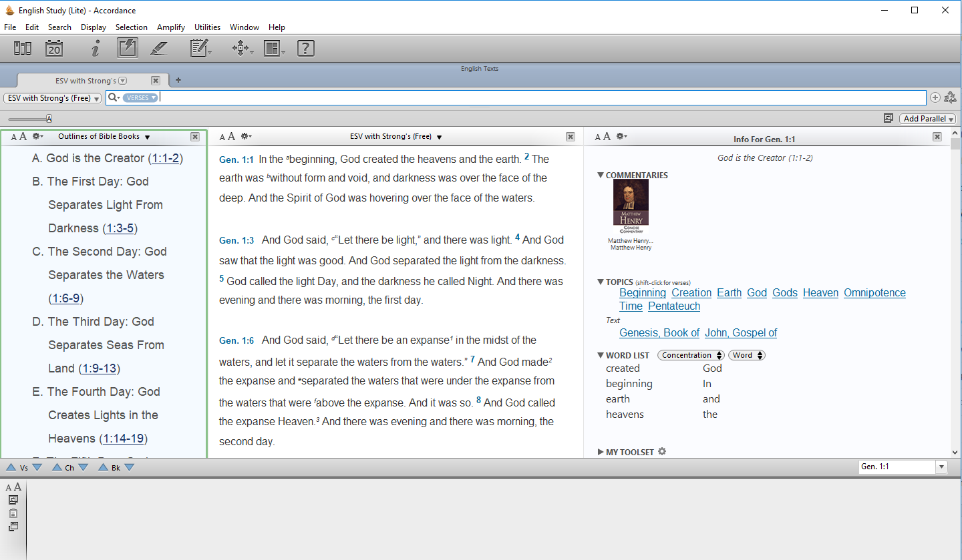Go to previous book with Bk up arrow
The height and width of the screenshot is (560, 962).
[x=103, y=467]
